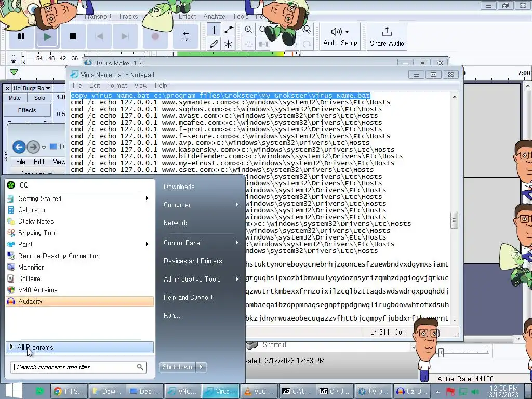532x399 pixels.
Task: Click the record meter microphone icon
Action: click(13, 58)
